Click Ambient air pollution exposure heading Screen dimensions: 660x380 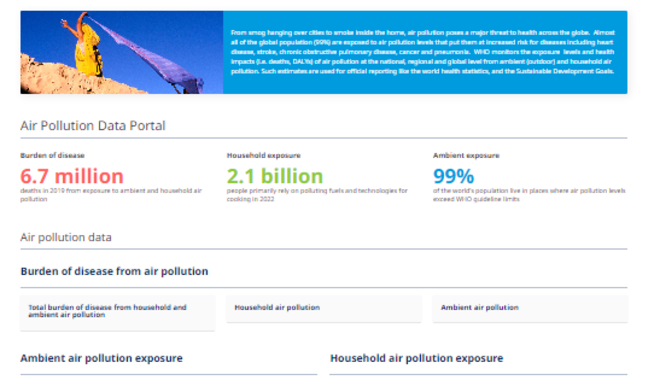tap(101, 358)
